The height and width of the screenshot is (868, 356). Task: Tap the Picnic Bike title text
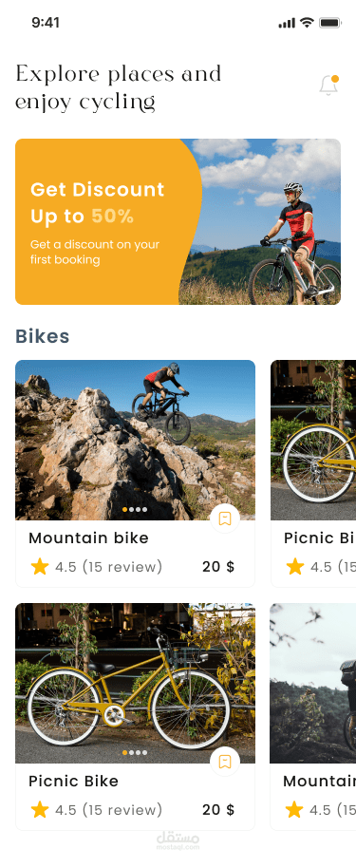tap(74, 781)
